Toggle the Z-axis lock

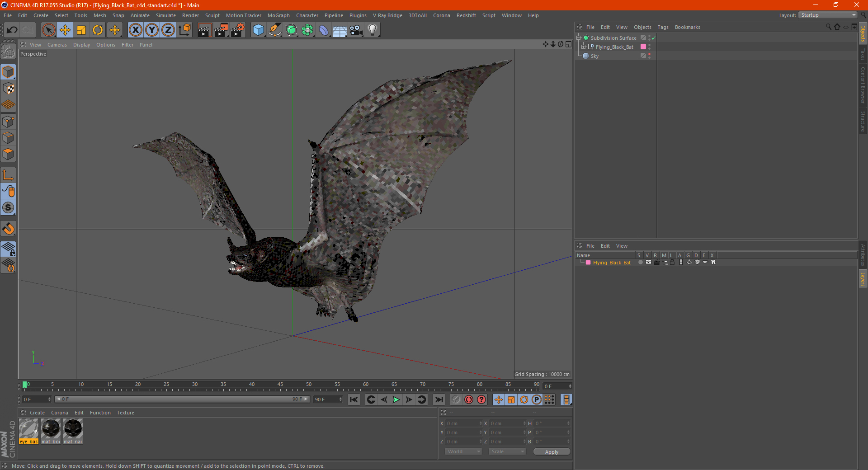click(x=168, y=30)
